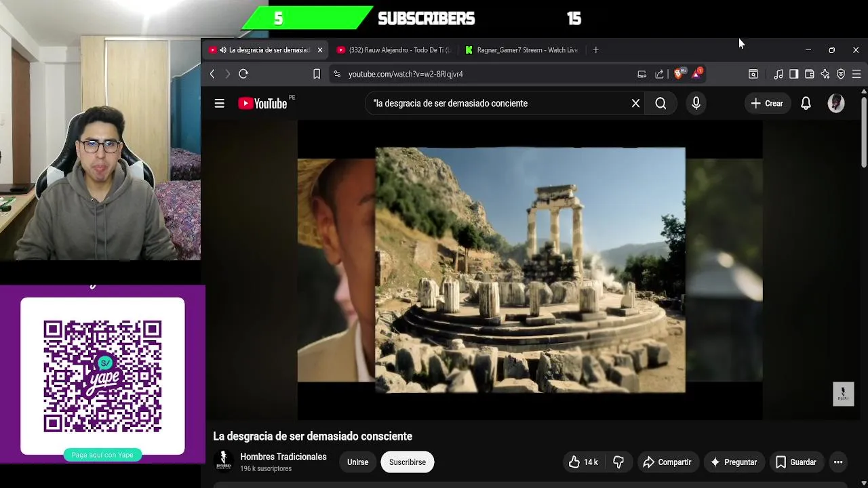Click the install/cast screen icon in address bar
Viewport: 868px width, 488px height.
click(x=642, y=74)
